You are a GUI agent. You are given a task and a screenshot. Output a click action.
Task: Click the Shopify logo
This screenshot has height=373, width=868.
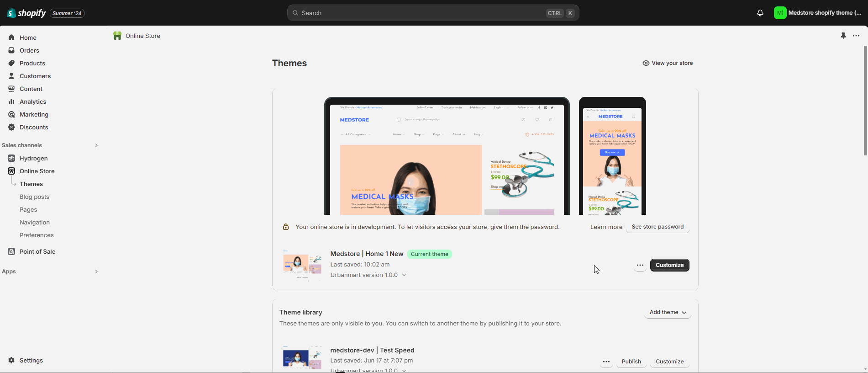pyautogui.click(x=26, y=13)
